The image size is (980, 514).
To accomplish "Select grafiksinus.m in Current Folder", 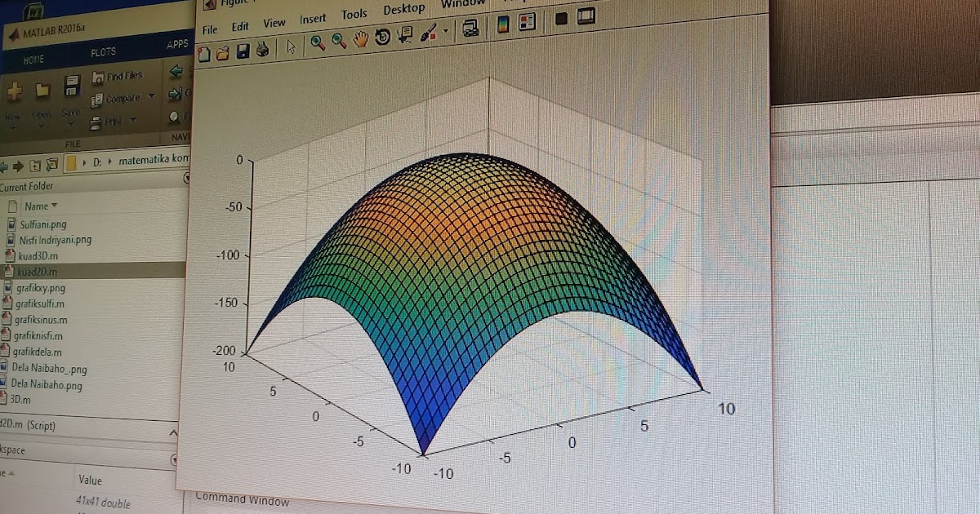I will pyautogui.click(x=42, y=319).
